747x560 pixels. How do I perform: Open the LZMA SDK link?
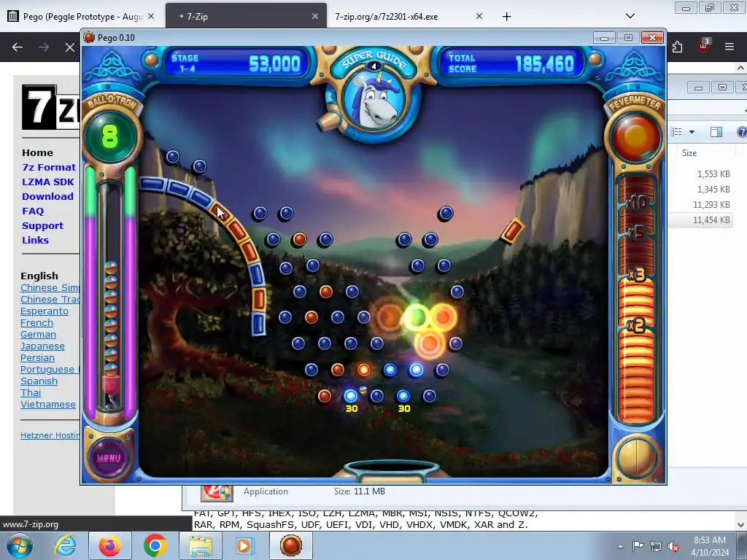47,182
